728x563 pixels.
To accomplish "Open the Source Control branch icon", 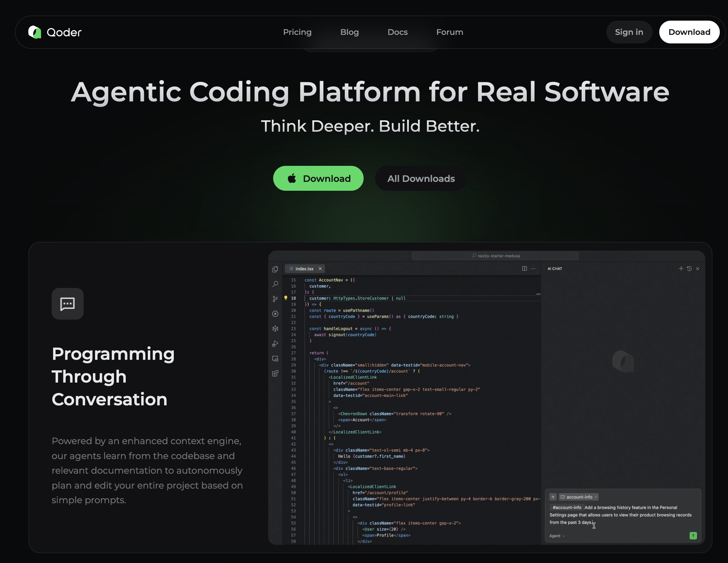I will coord(275,299).
